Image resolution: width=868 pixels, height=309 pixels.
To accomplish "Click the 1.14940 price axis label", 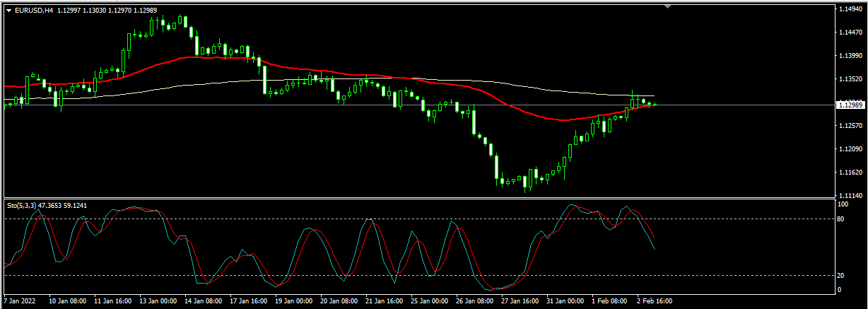I will [x=850, y=10].
